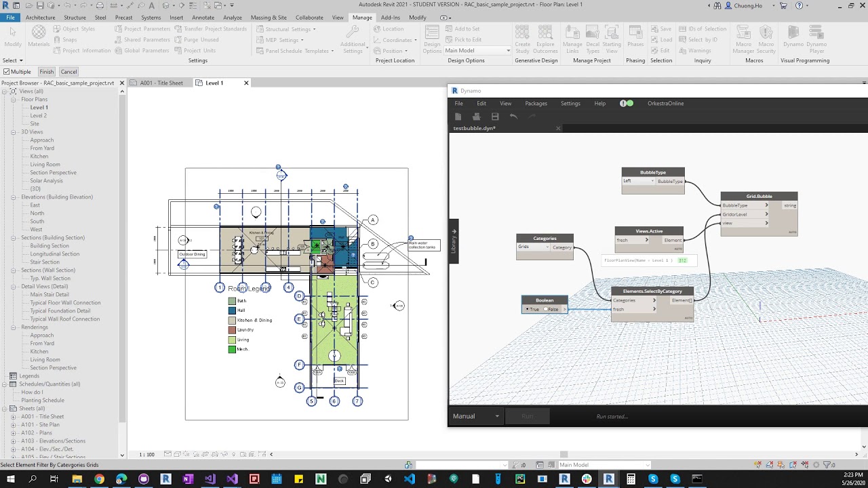868x488 pixels.
Task: Open Design Options tool
Action: [432, 39]
